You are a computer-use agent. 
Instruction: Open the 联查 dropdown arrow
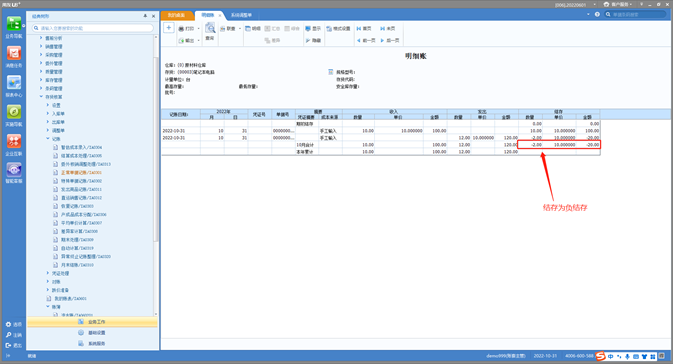[239, 29]
